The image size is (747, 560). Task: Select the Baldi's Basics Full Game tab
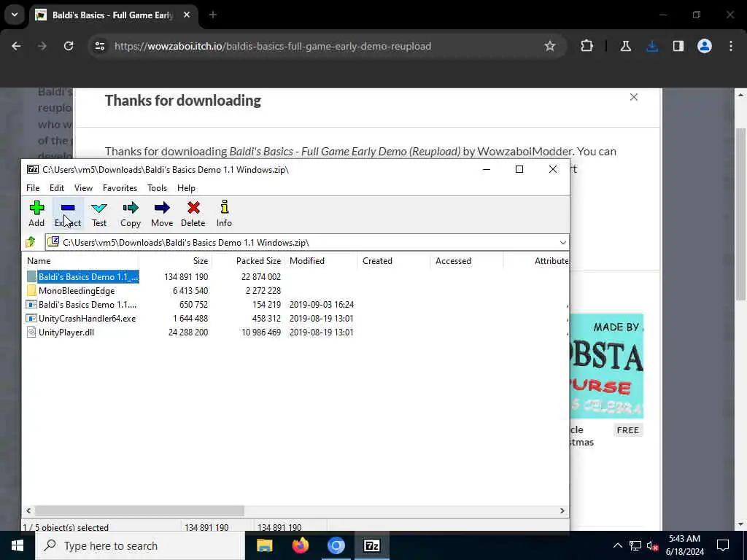[113, 15]
